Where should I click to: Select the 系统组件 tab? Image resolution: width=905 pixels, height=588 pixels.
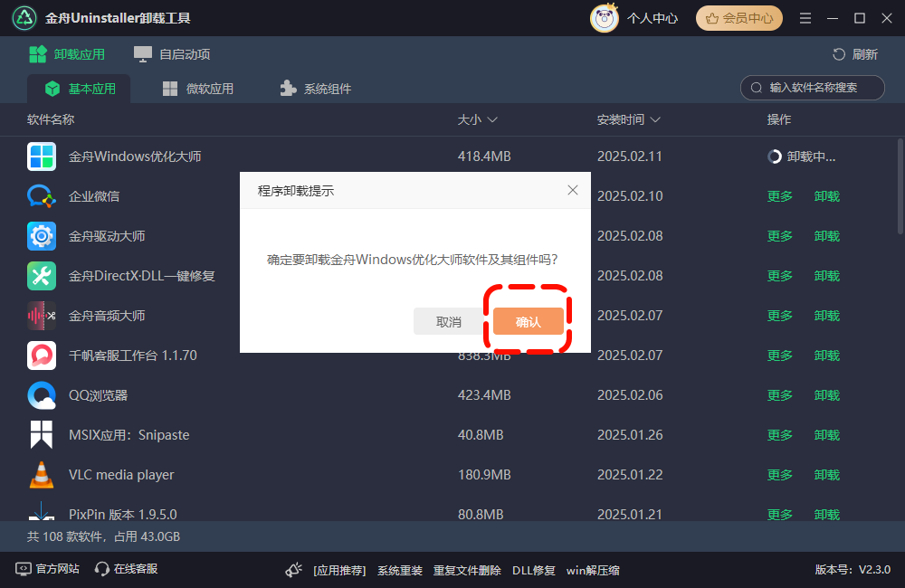coord(316,89)
